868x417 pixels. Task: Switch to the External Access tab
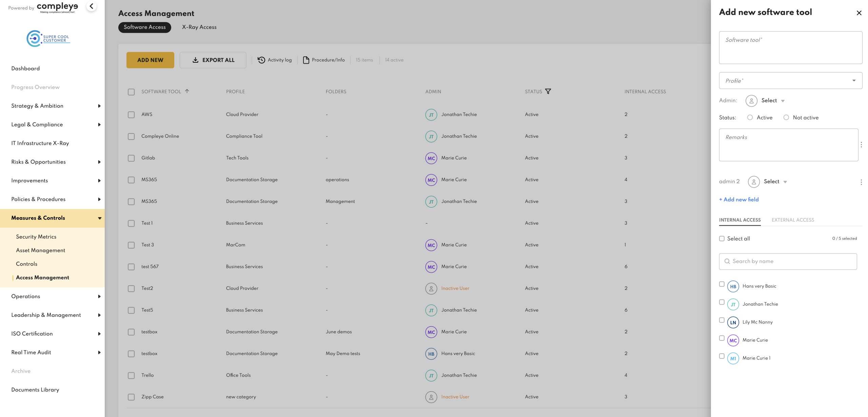(793, 220)
